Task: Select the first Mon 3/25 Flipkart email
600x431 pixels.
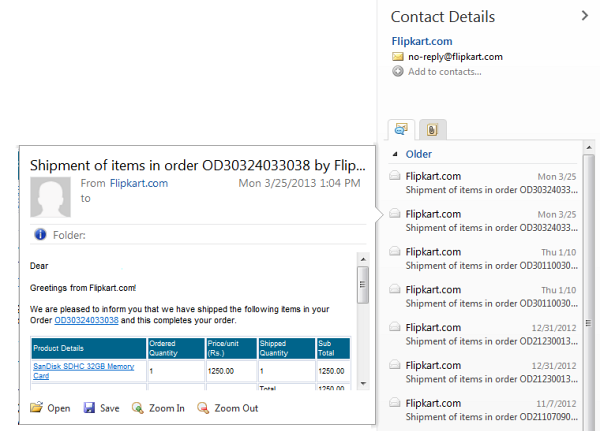Action: pos(480,182)
